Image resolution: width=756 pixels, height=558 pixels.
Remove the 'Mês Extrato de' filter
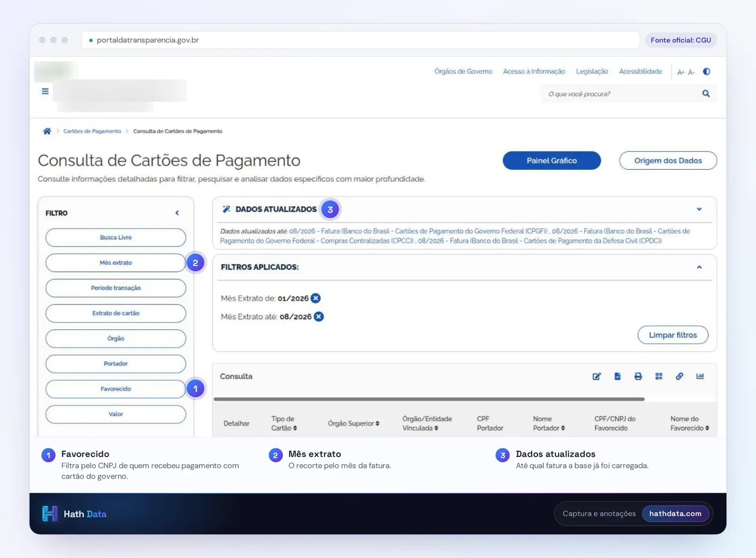pyautogui.click(x=316, y=298)
